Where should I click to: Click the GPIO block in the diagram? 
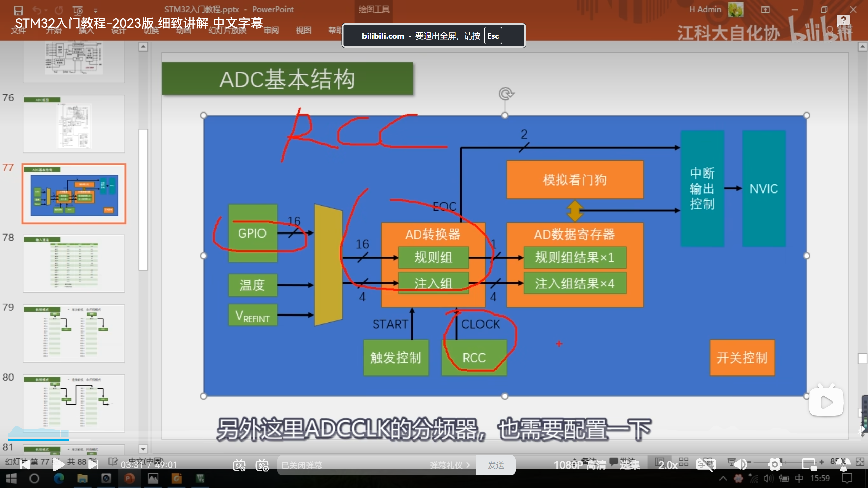coord(253,233)
